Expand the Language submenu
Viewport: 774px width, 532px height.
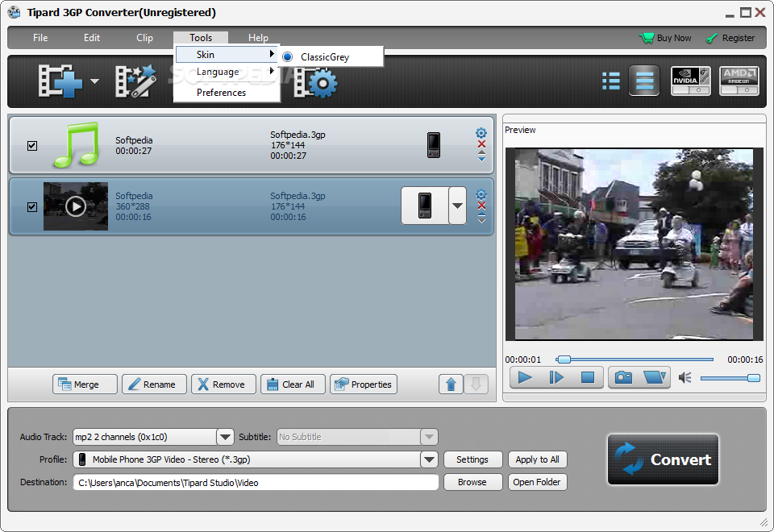click(x=227, y=72)
